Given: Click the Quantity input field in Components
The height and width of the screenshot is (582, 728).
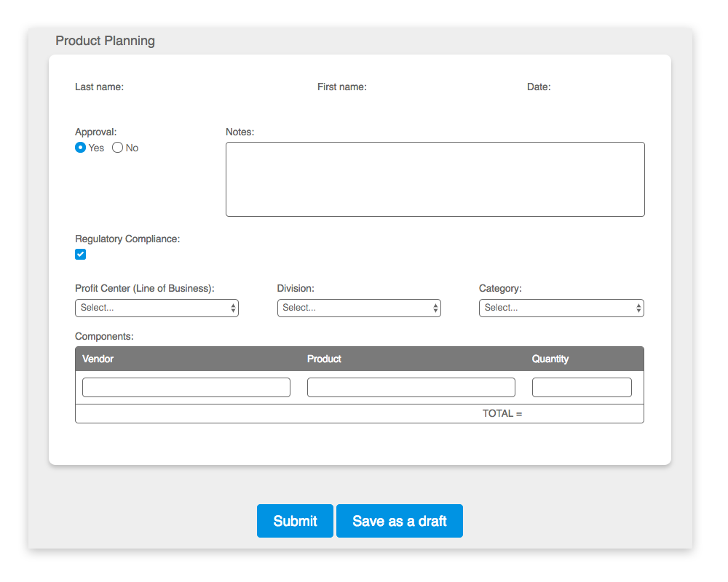Looking at the screenshot, I should 582,387.
